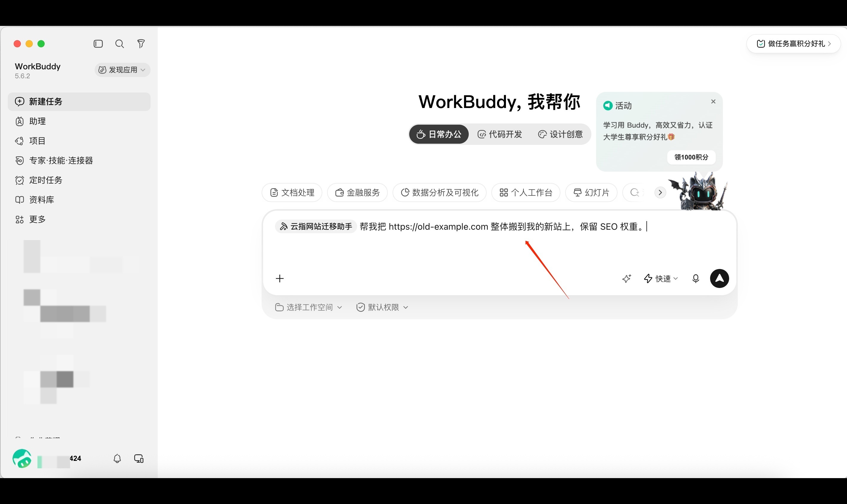
Task: Click the plus attachment button
Action: coord(280,279)
